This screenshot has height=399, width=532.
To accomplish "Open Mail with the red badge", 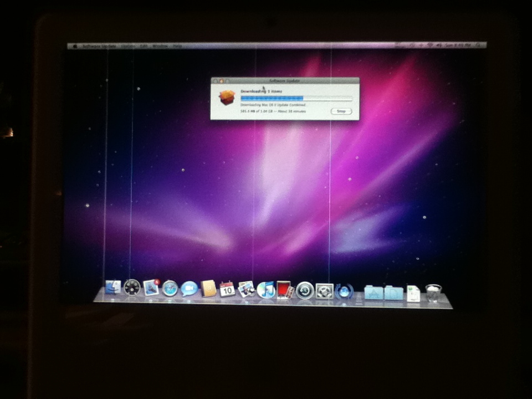I will [x=151, y=288].
